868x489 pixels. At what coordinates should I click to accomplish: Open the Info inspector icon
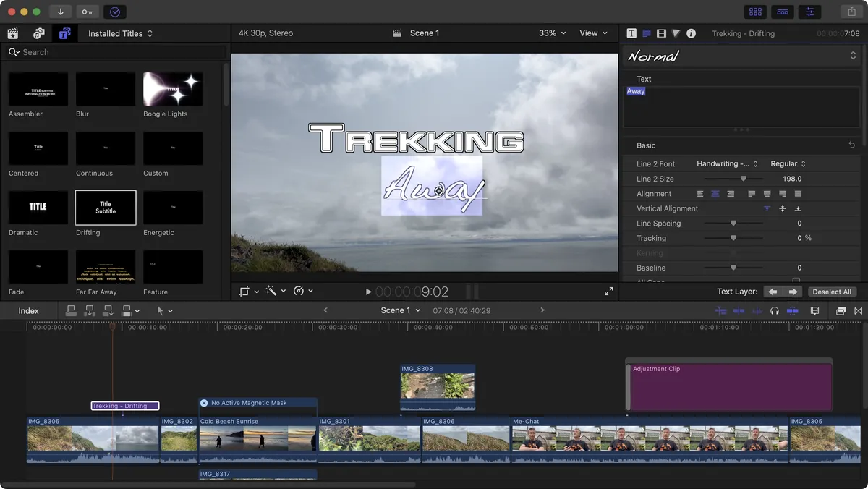691,33
